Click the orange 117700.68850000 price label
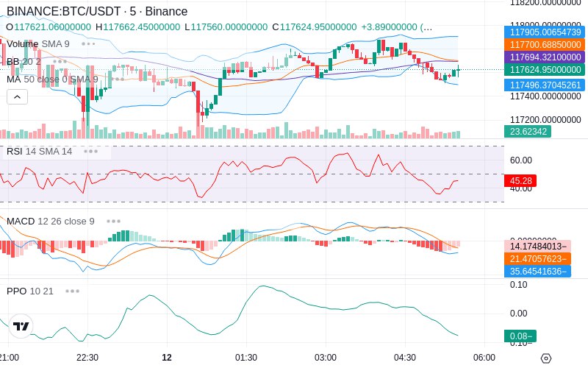 coord(545,45)
